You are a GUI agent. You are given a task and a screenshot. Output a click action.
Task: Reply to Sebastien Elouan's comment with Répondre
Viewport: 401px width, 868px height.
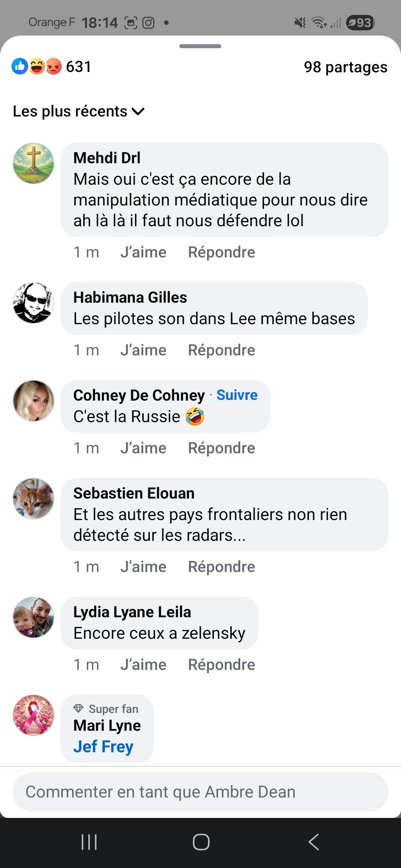pyautogui.click(x=222, y=567)
